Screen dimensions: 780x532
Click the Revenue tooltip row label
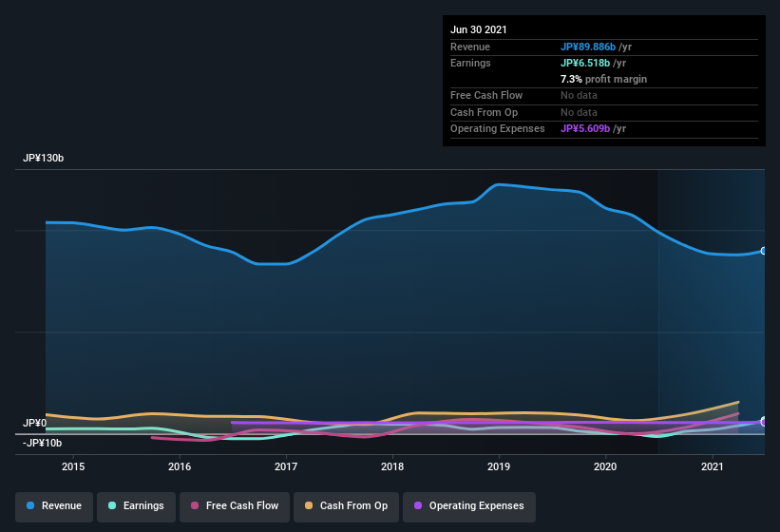point(470,47)
